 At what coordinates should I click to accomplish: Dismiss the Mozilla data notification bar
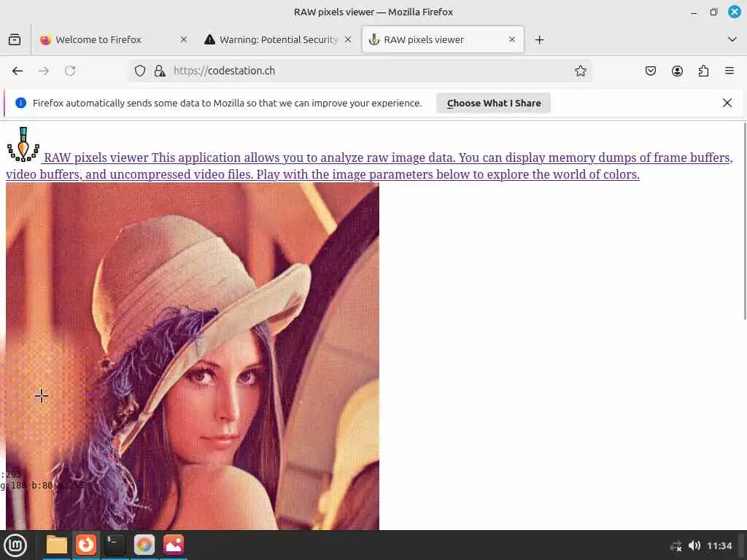click(x=727, y=103)
